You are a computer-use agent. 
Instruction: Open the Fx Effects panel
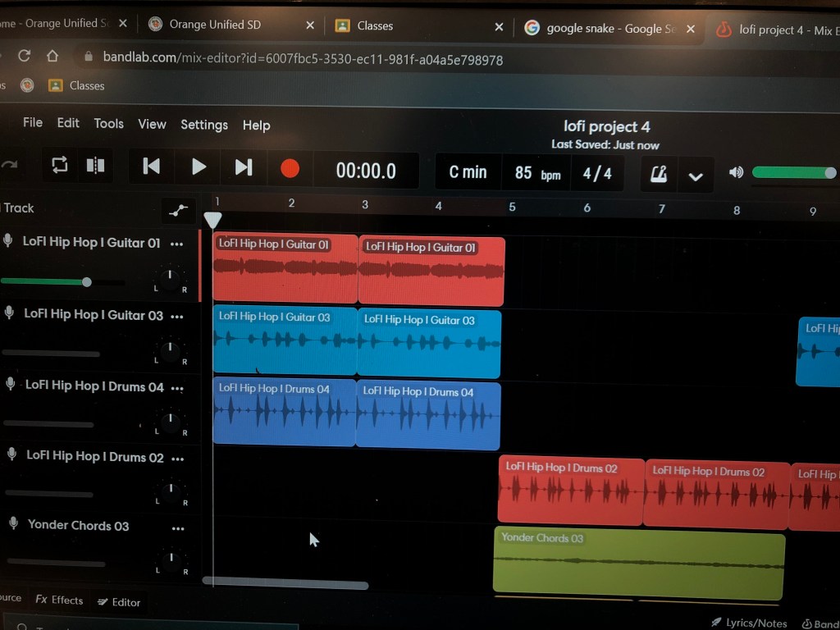click(x=59, y=600)
